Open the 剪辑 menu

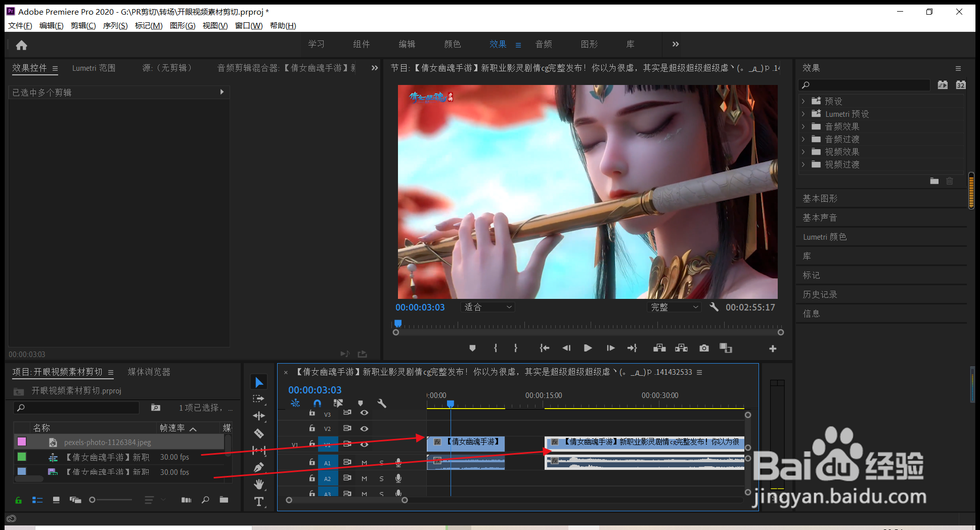[x=83, y=26]
